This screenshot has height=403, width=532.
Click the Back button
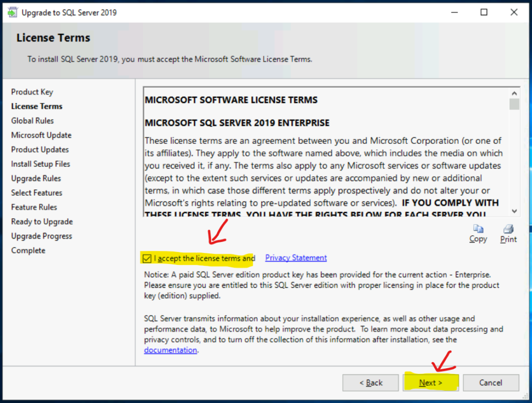tap(370, 383)
